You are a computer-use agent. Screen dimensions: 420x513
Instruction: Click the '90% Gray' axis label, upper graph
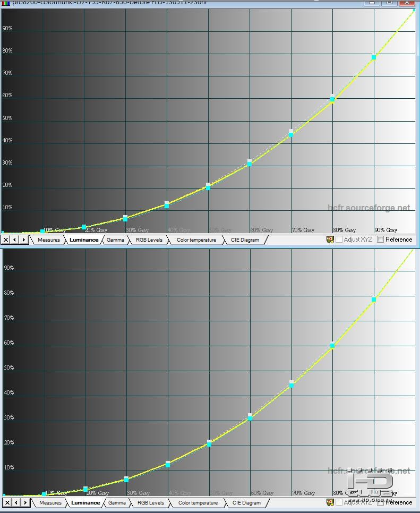click(x=386, y=230)
